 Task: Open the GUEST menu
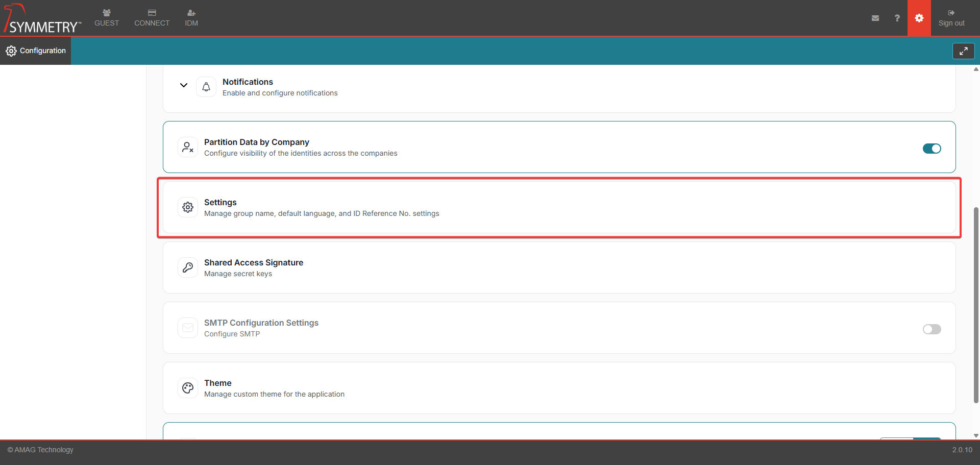[x=107, y=18]
